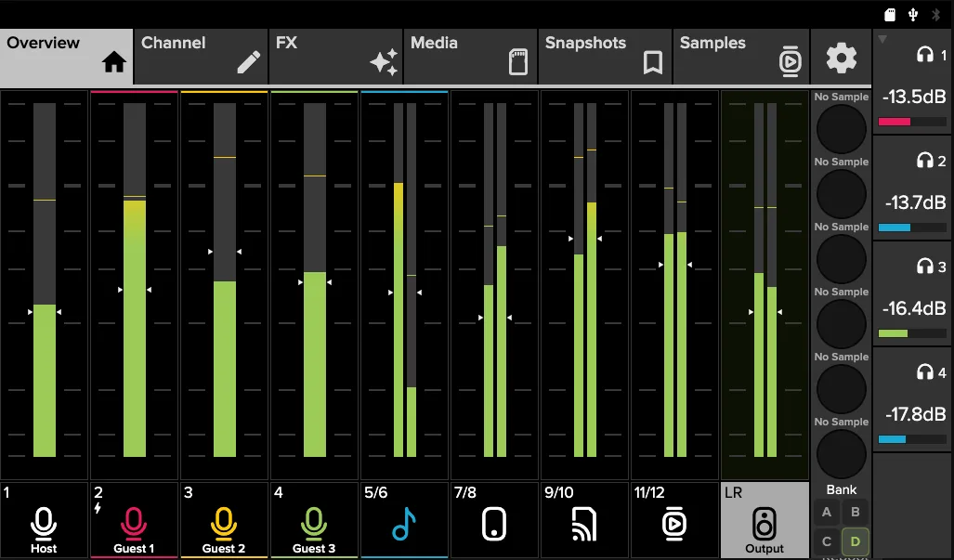This screenshot has height=560, width=954.
Task: Switch to the Samples tab
Action: pyautogui.click(x=741, y=57)
